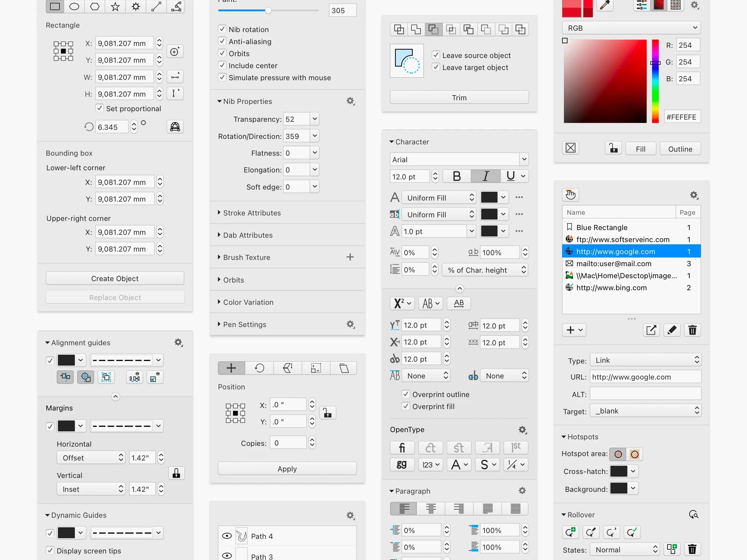Click the standard ligatures fi OpenType icon
This screenshot has height=560, width=747.
click(x=402, y=447)
